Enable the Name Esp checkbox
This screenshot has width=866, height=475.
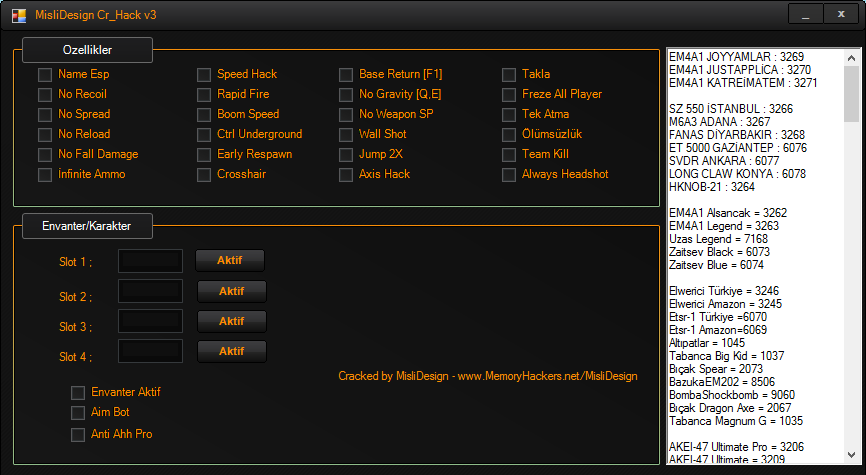click(x=45, y=75)
